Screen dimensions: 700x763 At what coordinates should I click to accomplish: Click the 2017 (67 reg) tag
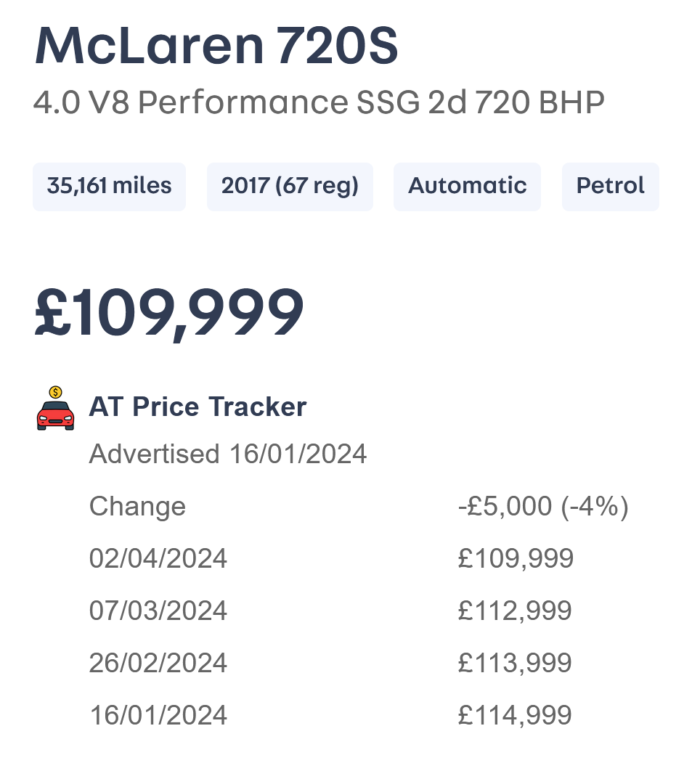point(290,187)
